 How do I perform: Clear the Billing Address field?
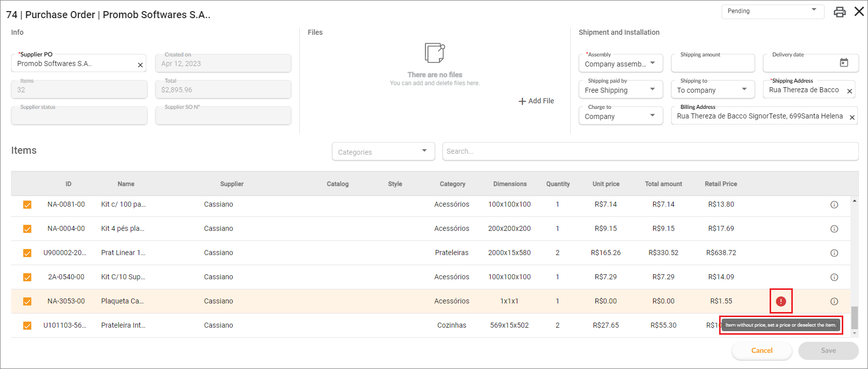pos(852,117)
